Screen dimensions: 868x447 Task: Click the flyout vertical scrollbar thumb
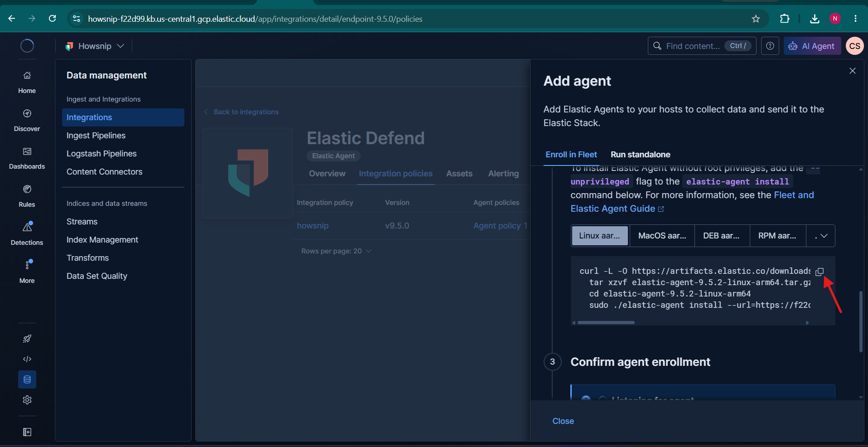coord(861,321)
